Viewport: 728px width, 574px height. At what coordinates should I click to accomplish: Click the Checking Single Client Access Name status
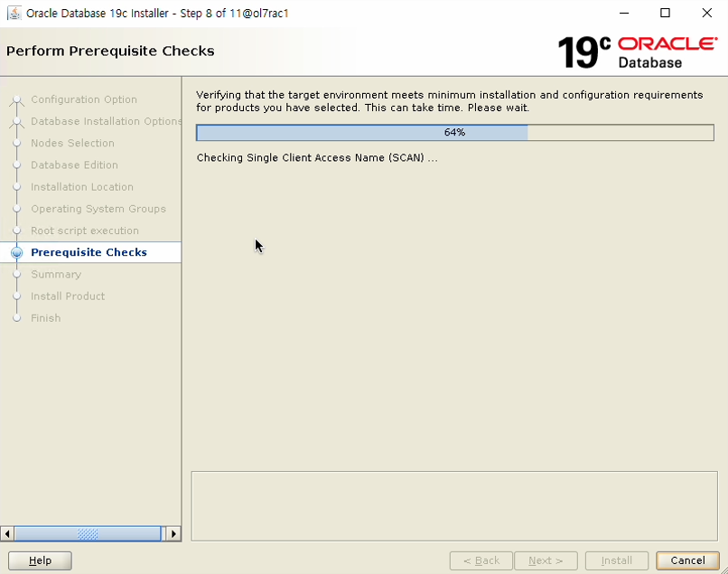tap(317, 157)
